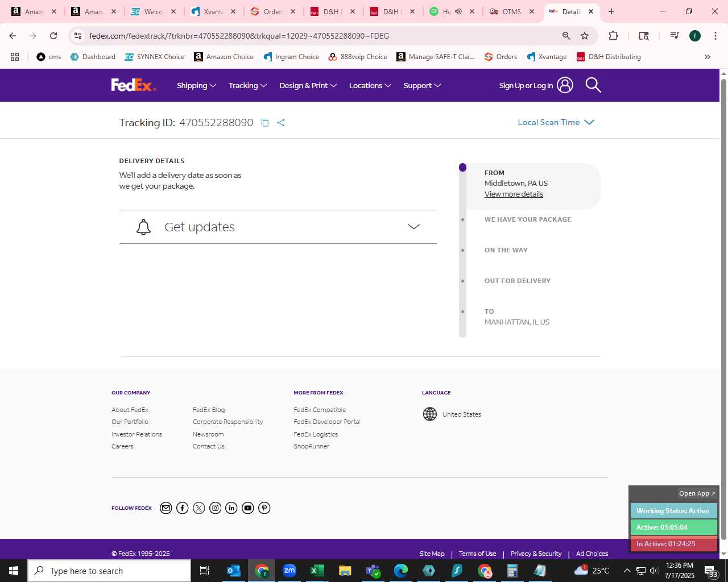This screenshot has height=582, width=728.
Task: Expand the Shipping menu
Action: click(196, 85)
